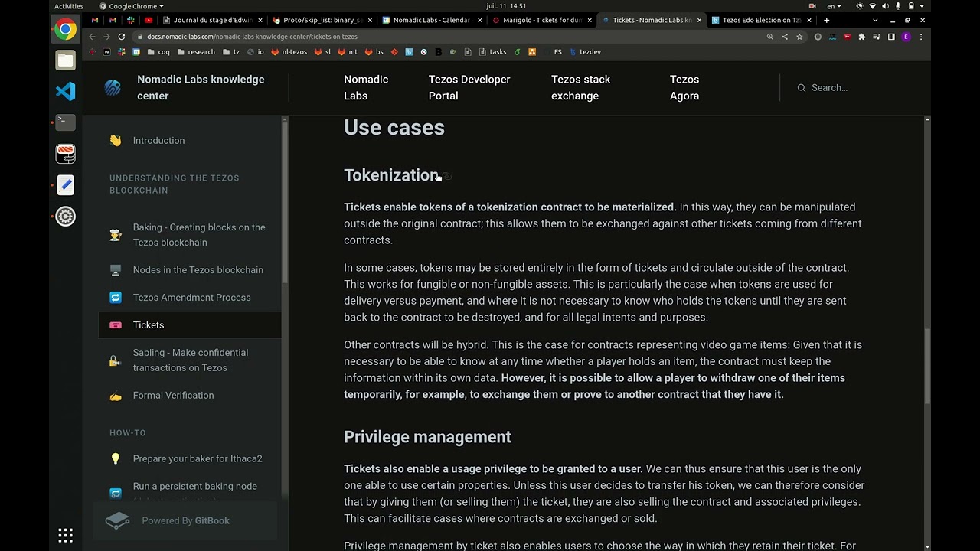Open Nodes in the Tezos blockchain page
Viewport: 980px width, 551px height.
tap(198, 270)
